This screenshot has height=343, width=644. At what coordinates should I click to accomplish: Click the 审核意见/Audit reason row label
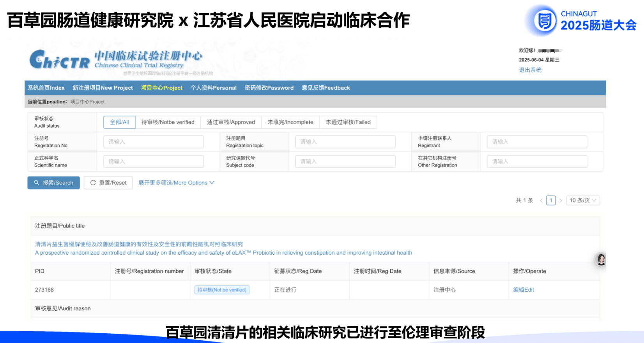pos(63,308)
